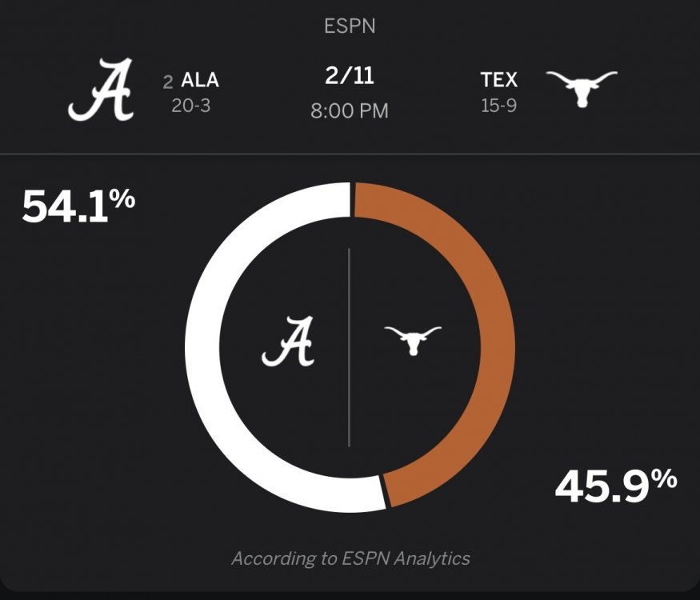
Task: Click the number 2 ranking beside ALA
Action: coord(168,81)
